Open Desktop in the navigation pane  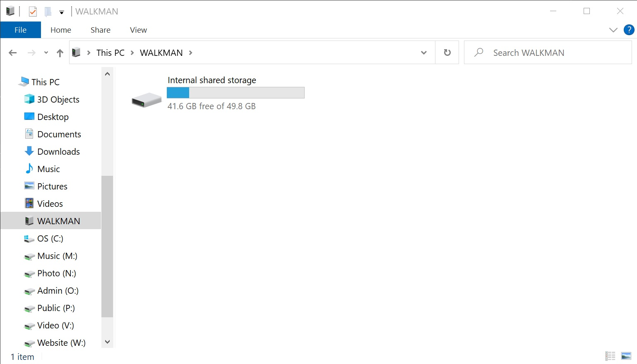[x=53, y=117]
